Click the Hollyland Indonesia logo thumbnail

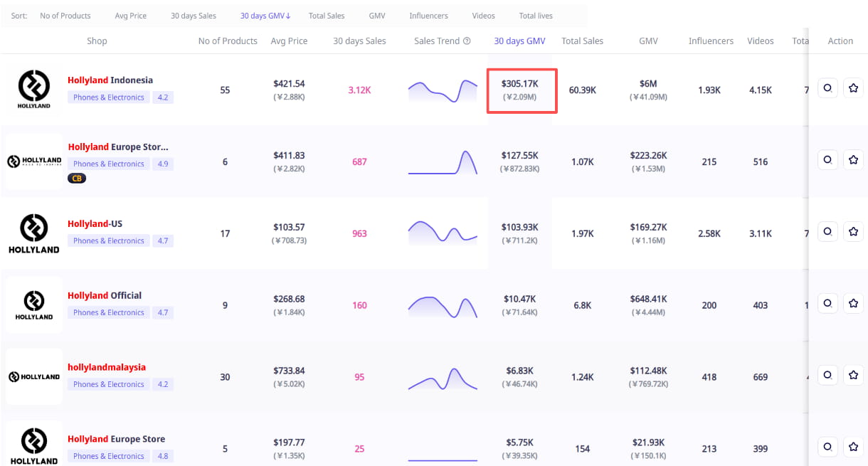coord(34,90)
